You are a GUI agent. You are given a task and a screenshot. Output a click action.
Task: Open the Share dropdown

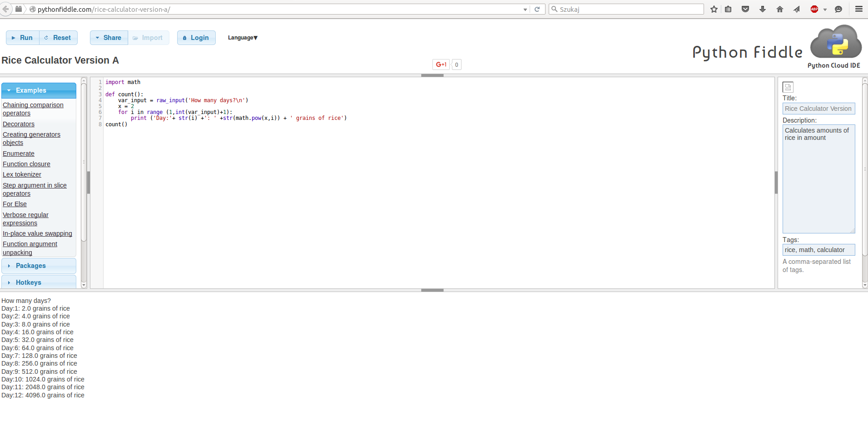(109, 38)
